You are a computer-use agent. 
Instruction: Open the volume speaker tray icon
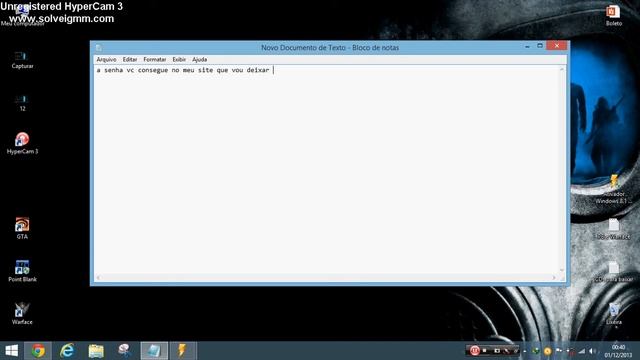(x=592, y=351)
